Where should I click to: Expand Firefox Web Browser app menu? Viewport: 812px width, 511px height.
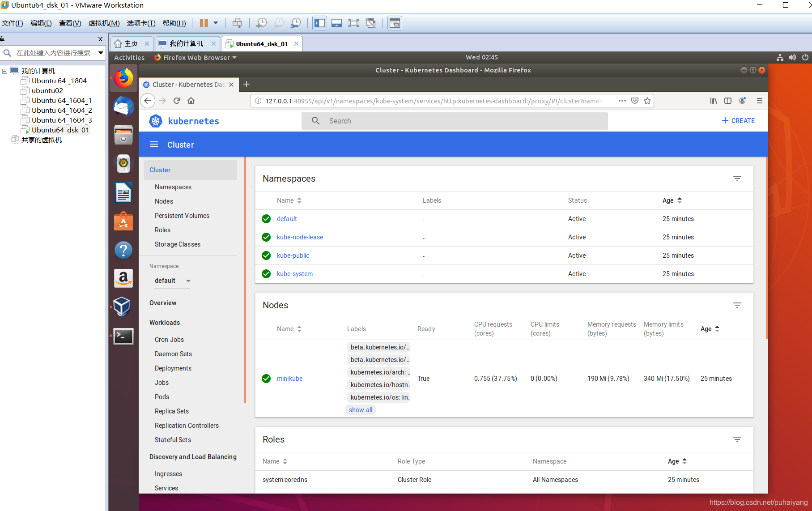point(195,57)
